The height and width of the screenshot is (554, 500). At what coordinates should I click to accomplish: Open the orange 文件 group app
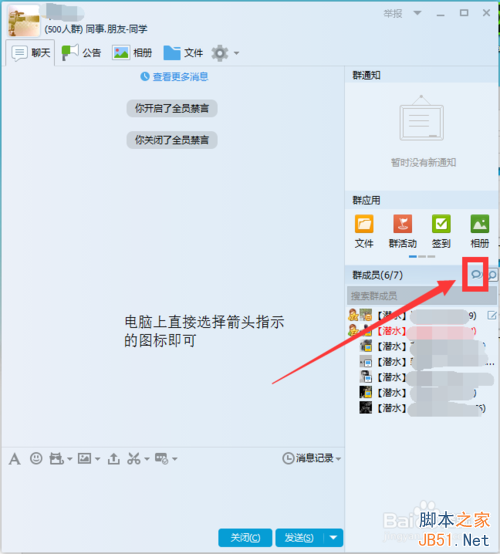tap(364, 231)
